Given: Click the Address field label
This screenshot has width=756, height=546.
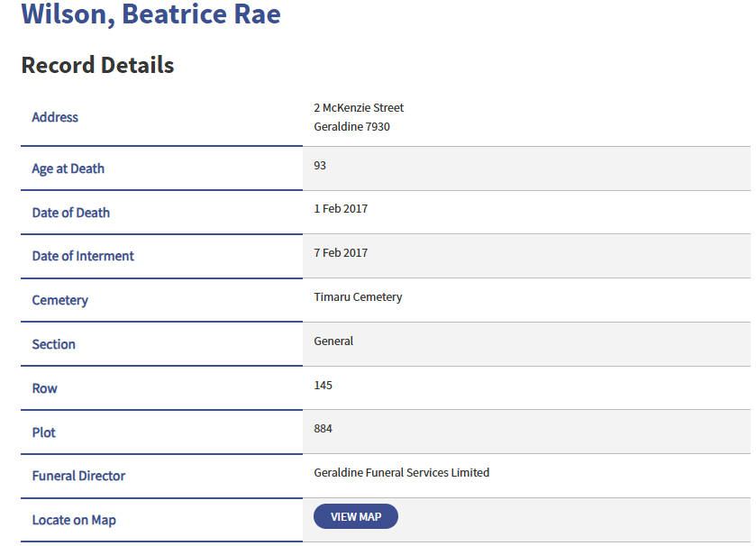Looking at the screenshot, I should tap(55, 117).
